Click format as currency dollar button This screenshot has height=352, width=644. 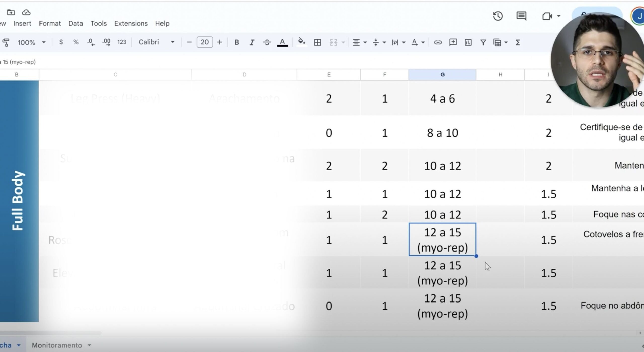click(x=61, y=42)
